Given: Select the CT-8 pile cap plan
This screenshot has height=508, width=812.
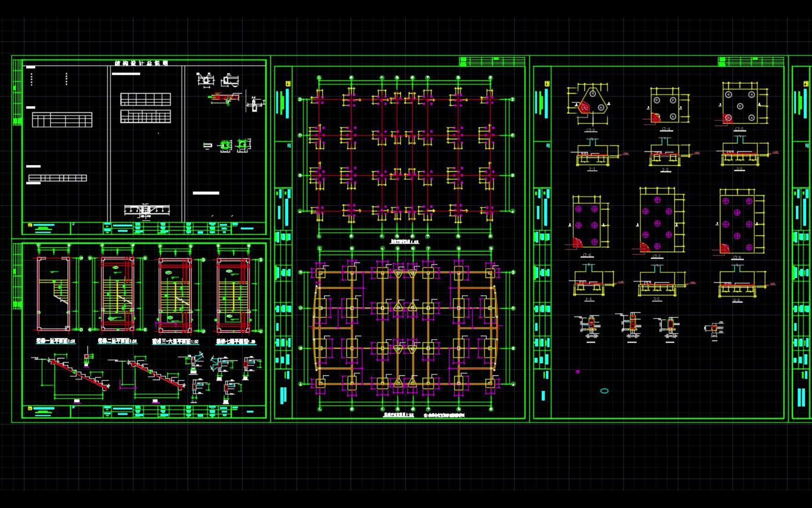Looking at the screenshot, I should (738, 222).
